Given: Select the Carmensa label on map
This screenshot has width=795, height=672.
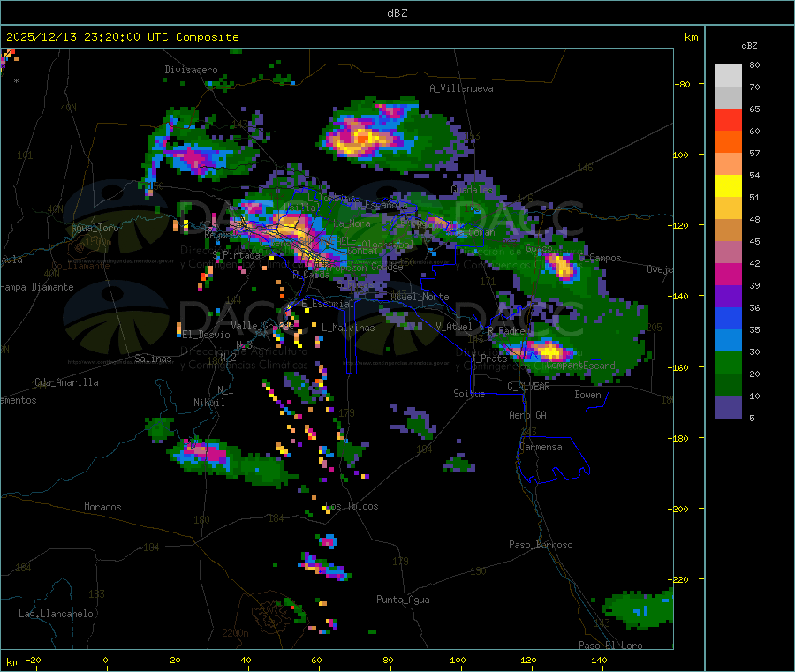Looking at the screenshot, I should pyautogui.click(x=541, y=448).
